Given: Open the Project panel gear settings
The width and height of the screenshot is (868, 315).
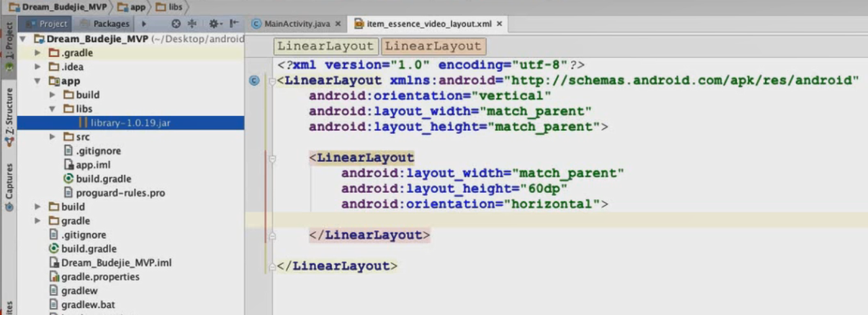Looking at the screenshot, I should [214, 24].
